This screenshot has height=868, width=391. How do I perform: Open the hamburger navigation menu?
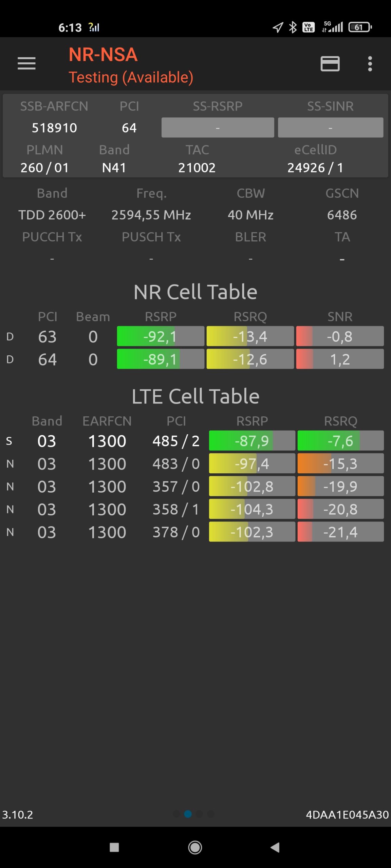pos(26,63)
